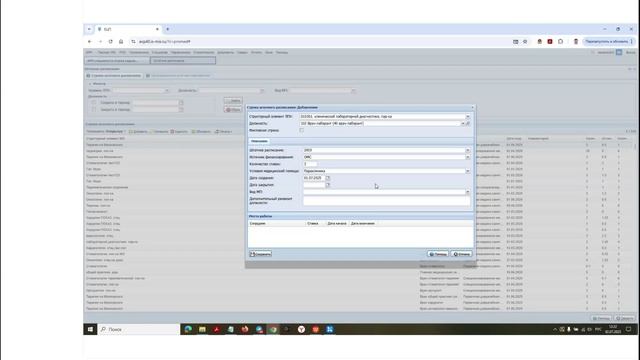
Task: Reload the page with browser refresh icon
Action: (x=111, y=42)
